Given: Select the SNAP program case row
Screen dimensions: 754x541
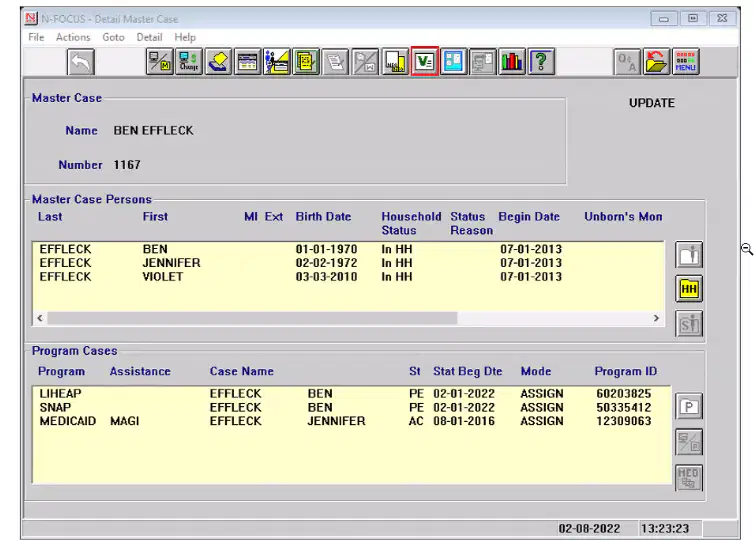Looking at the screenshot, I should 351,407.
